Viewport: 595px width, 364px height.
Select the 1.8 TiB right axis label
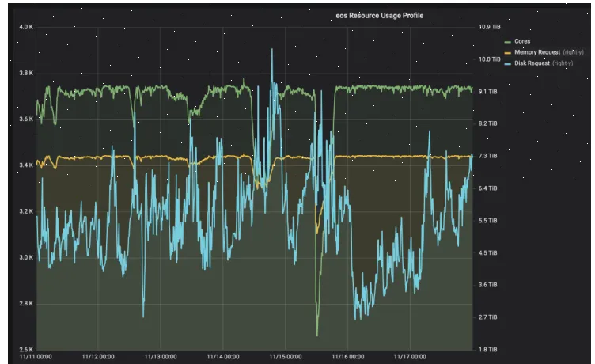[488, 349]
